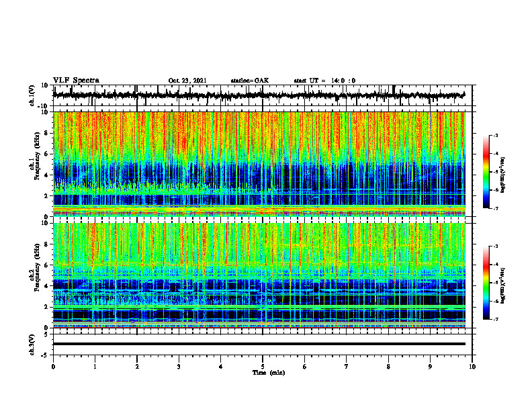Click the ch.2 "Frequency (kHz)" axis label
The width and height of the screenshot is (532, 411).
tap(37, 267)
